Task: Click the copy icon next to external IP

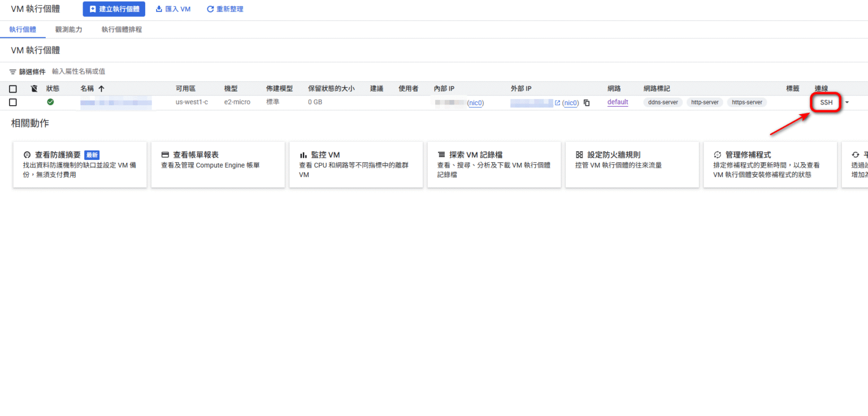Action: [587, 103]
